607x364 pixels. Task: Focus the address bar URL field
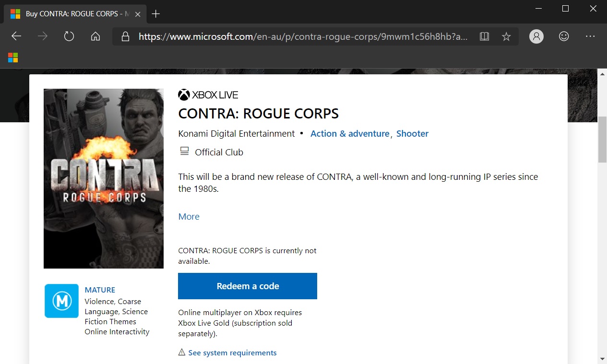(303, 36)
